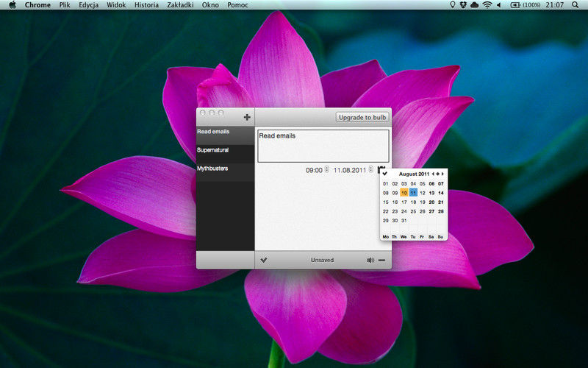
Task: Adjust date with 11.08.2011 stepper
Action: tap(371, 170)
